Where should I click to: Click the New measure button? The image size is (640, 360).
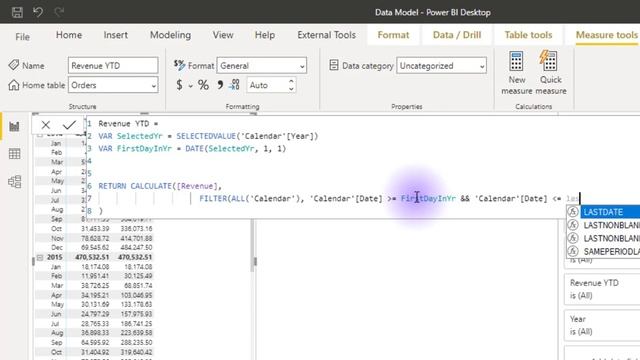pos(516,73)
